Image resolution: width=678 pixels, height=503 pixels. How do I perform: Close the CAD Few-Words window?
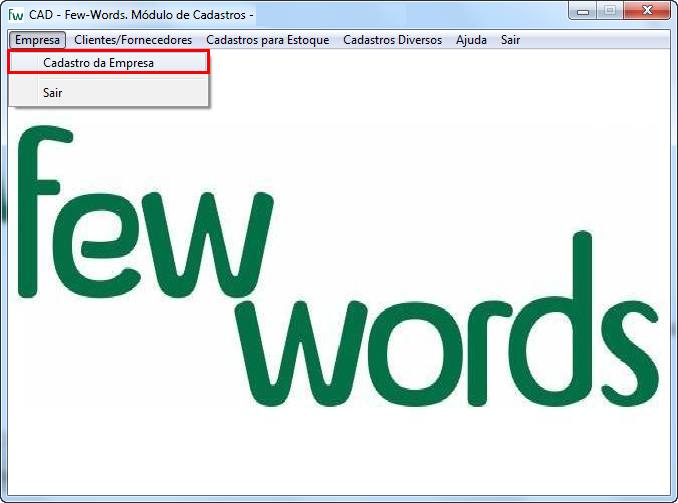(647, 11)
